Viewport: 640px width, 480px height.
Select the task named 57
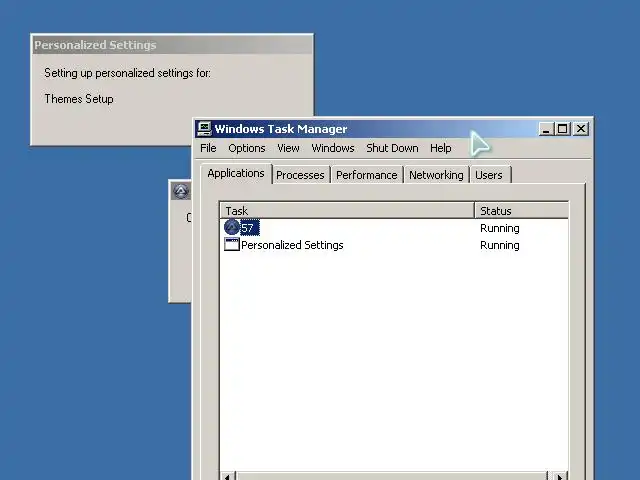pos(249,228)
